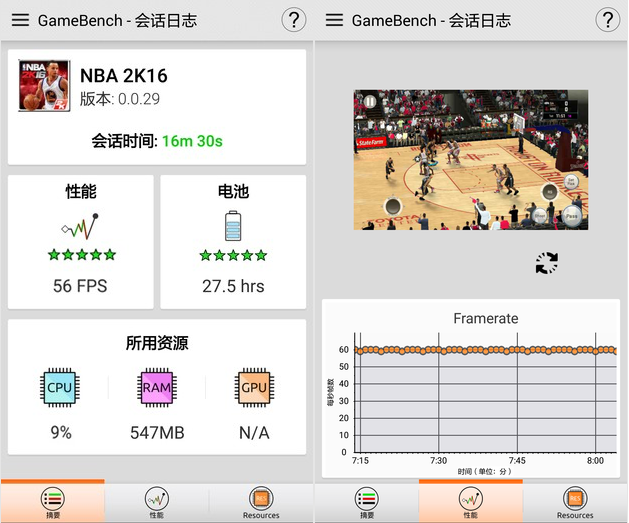The height and width of the screenshot is (523, 629).
Task: Tap the N/A GPU value
Action: [254, 433]
